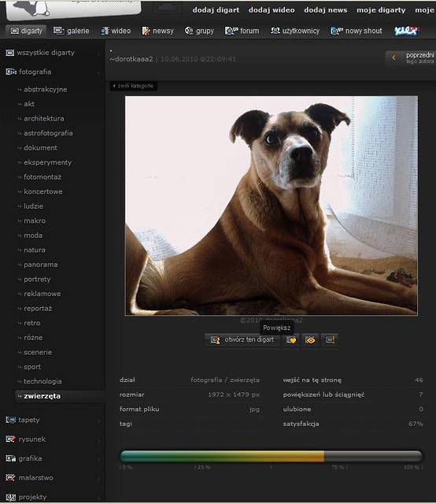Click the grupy icon
436x504 pixels.
[189, 31]
